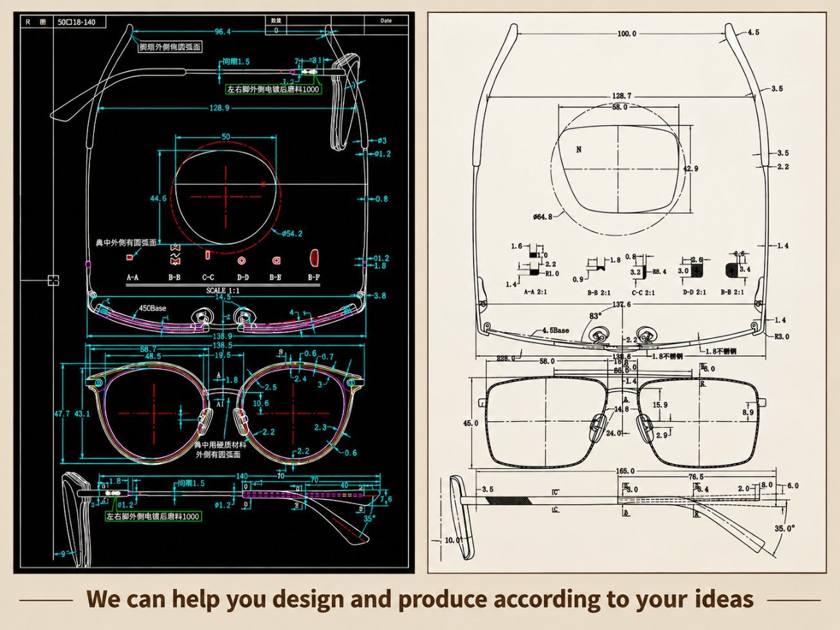
Task: Select the 'N' mark on lens outline
Action: (x=579, y=150)
